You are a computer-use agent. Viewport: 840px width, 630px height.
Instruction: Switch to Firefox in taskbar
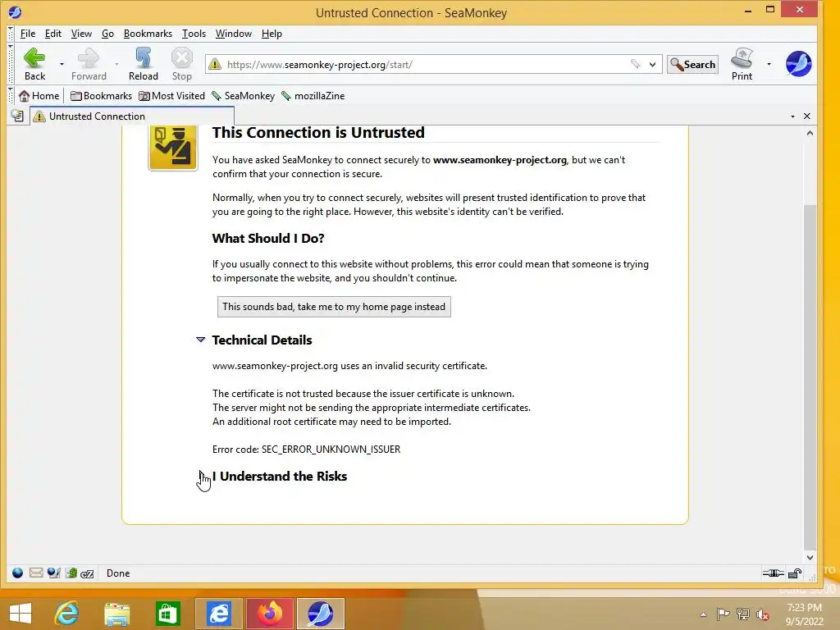point(270,614)
